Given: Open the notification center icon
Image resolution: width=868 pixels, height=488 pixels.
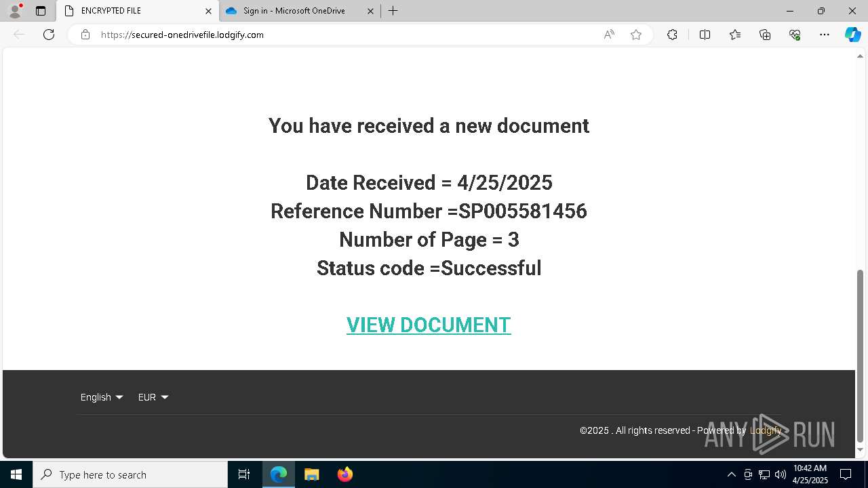Looking at the screenshot, I should pyautogui.click(x=846, y=474).
